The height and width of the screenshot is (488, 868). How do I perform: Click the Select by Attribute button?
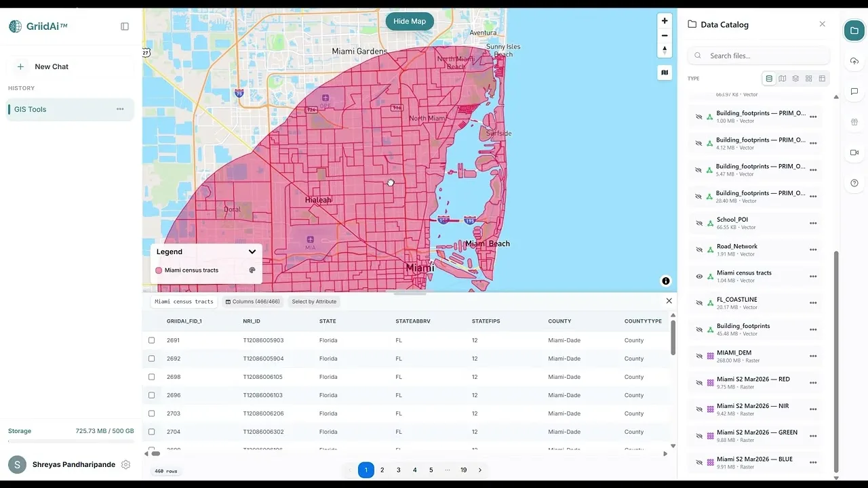click(x=314, y=302)
